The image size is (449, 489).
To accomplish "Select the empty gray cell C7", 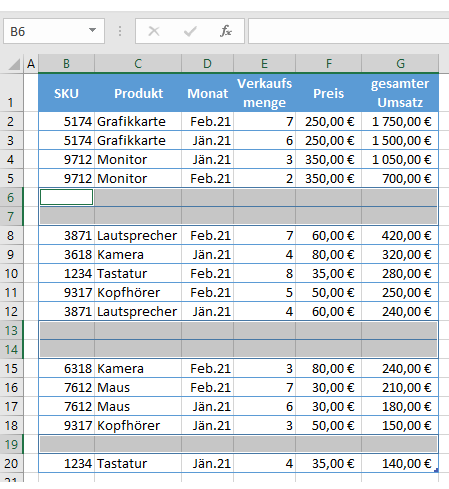I will point(138,216).
